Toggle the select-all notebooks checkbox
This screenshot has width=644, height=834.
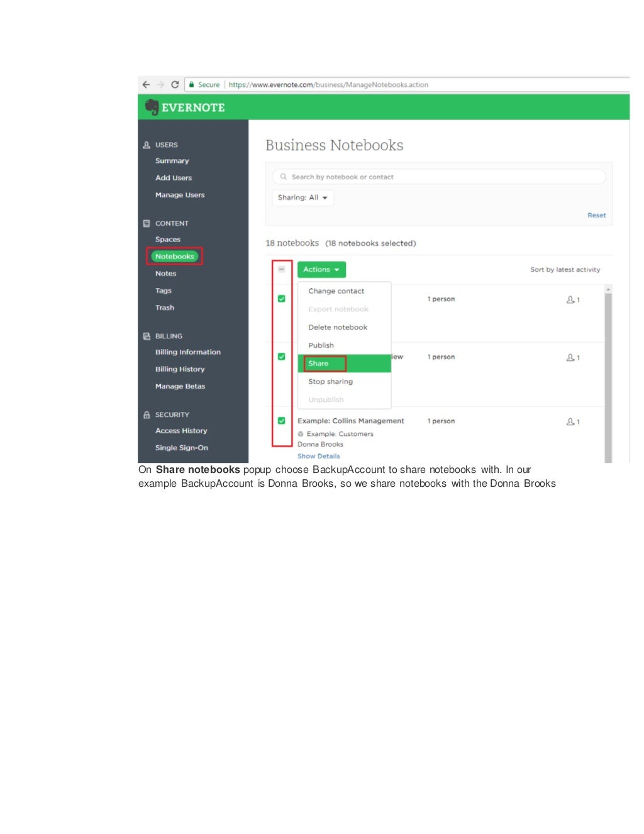(281, 269)
